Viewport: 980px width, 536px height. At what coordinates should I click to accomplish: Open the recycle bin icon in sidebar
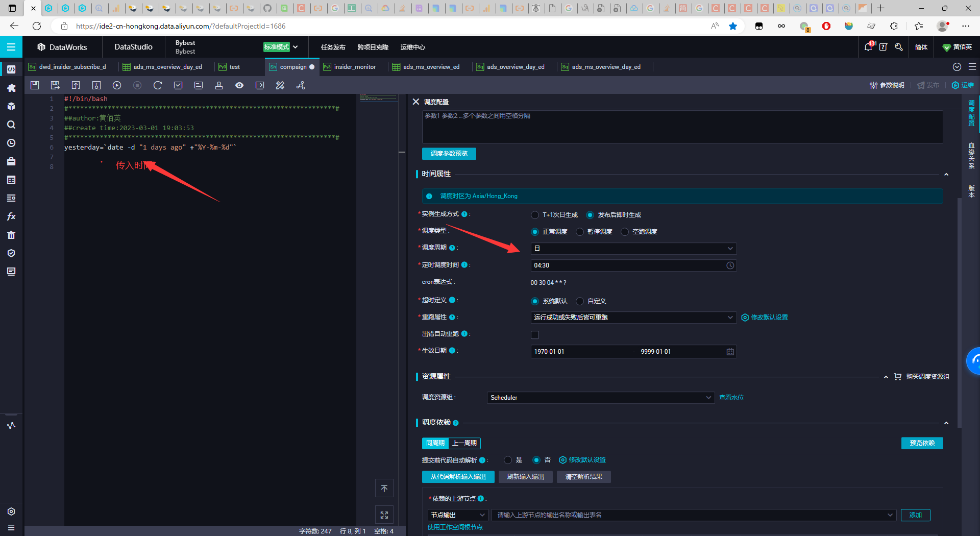[x=11, y=235]
